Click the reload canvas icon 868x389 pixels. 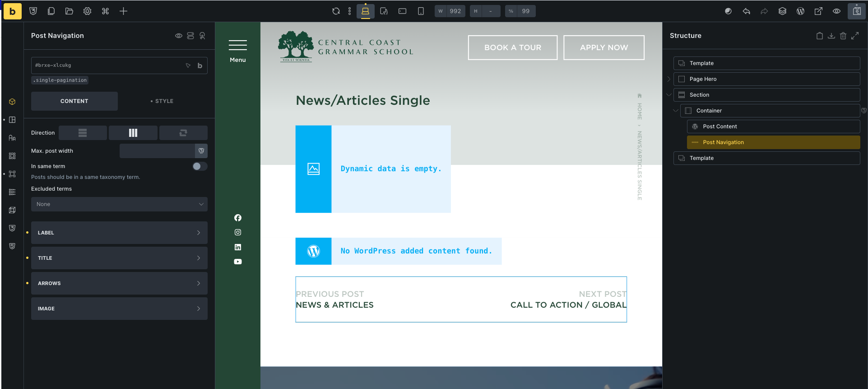point(336,11)
